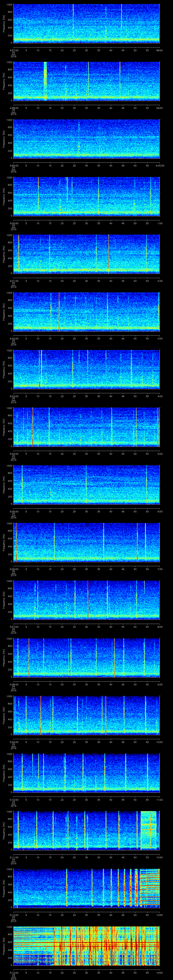Click the 5:05:00 start time label
This screenshot has height=980, width=173.
pyautogui.click(x=14, y=511)
